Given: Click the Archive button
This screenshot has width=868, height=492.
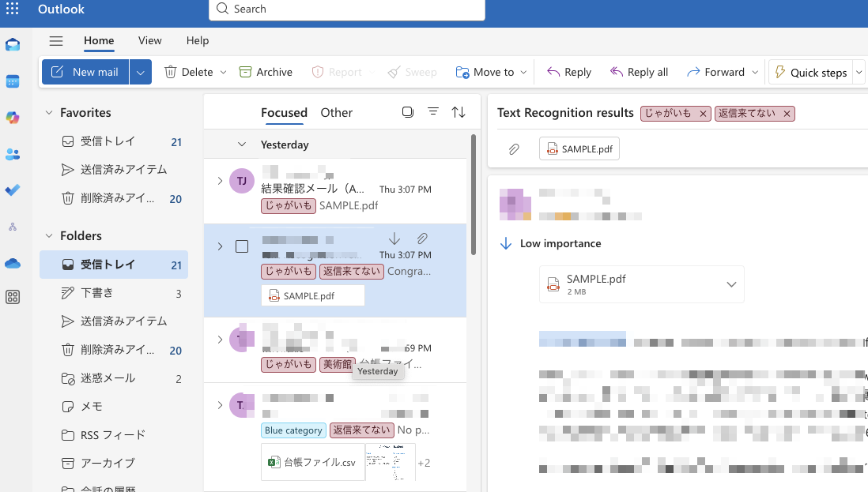Looking at the screenshot, I should click(x=266, y=73).
